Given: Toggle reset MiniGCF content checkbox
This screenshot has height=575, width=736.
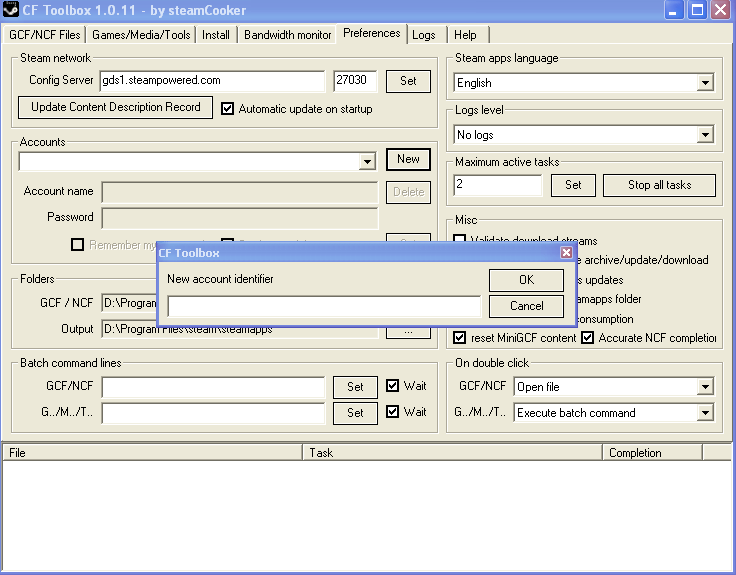Looking at the screenshot, I should [460, 338].
